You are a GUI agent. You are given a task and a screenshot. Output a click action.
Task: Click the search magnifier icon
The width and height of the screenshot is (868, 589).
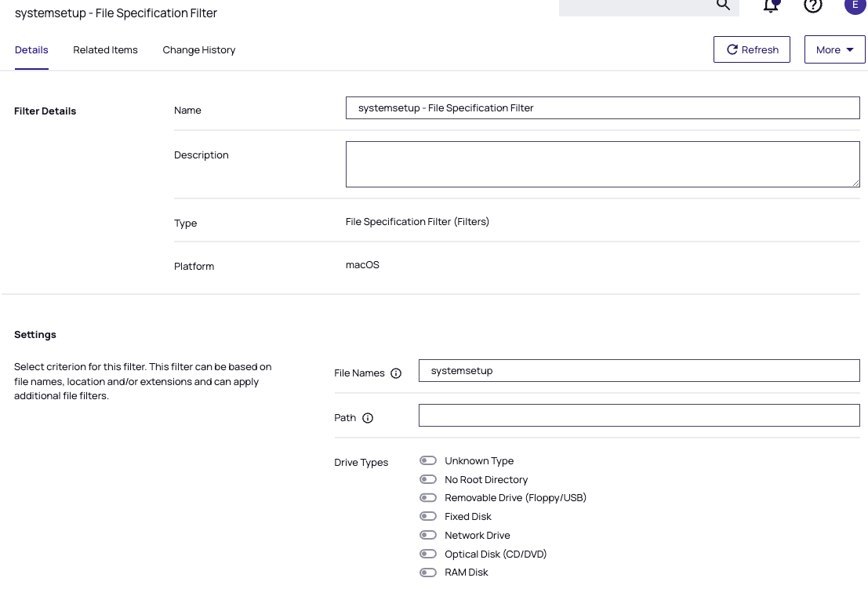(723, 5)
